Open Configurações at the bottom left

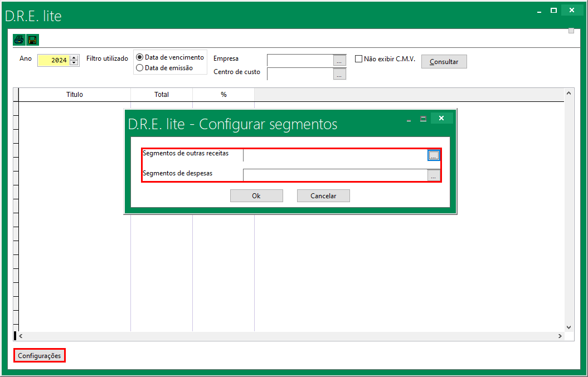point(40,355)
